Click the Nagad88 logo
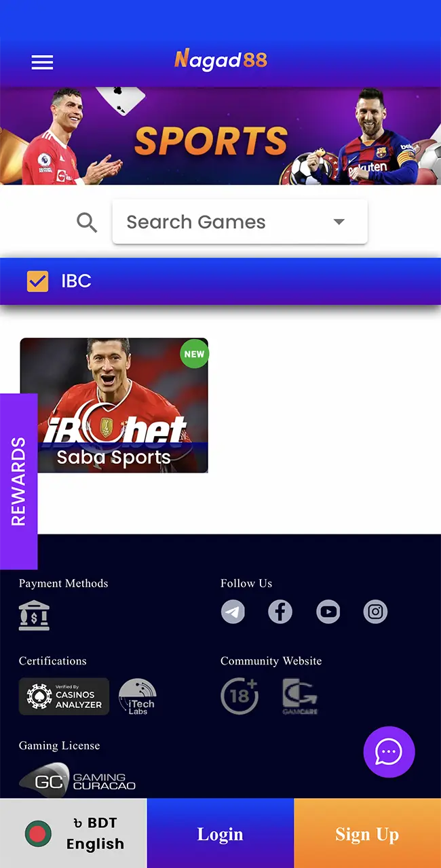 tap(220, 60)
